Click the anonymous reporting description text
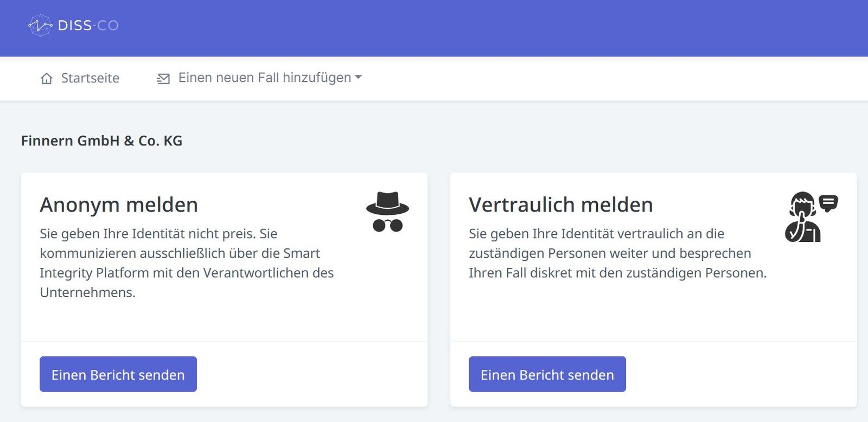The width and height of the screenshot is (868, 422). coord(186,263)
